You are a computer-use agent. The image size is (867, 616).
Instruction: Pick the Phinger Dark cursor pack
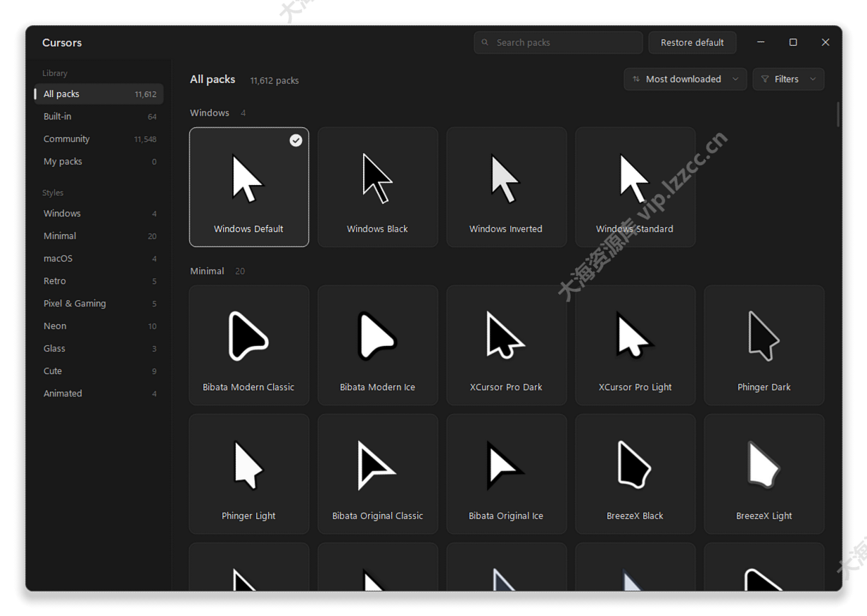click(x=764, y=345)
